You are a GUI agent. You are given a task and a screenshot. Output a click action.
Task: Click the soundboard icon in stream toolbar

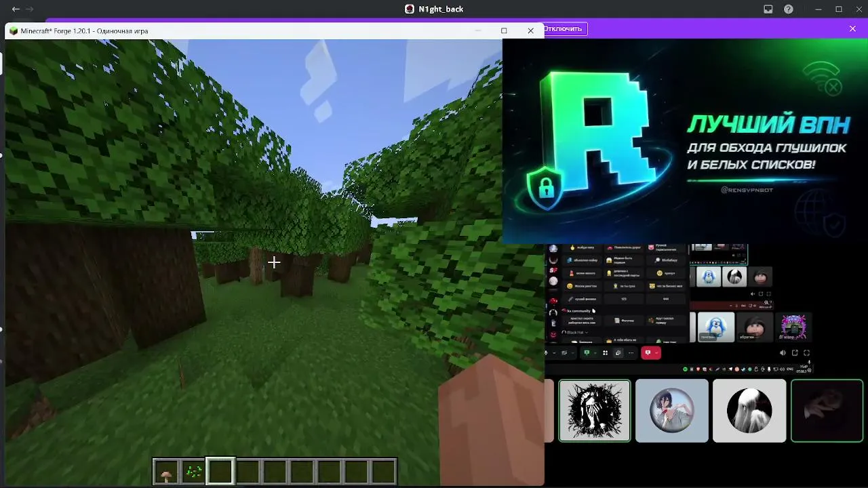click(618, 352)
